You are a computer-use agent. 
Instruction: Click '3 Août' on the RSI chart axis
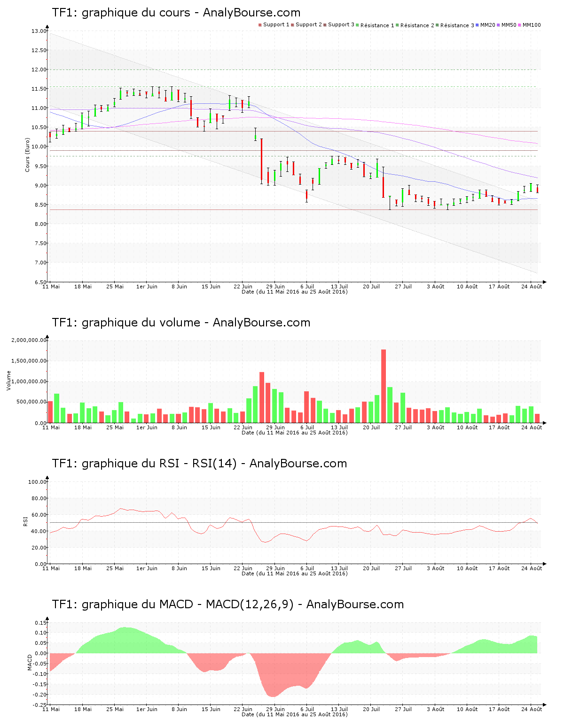436,568
